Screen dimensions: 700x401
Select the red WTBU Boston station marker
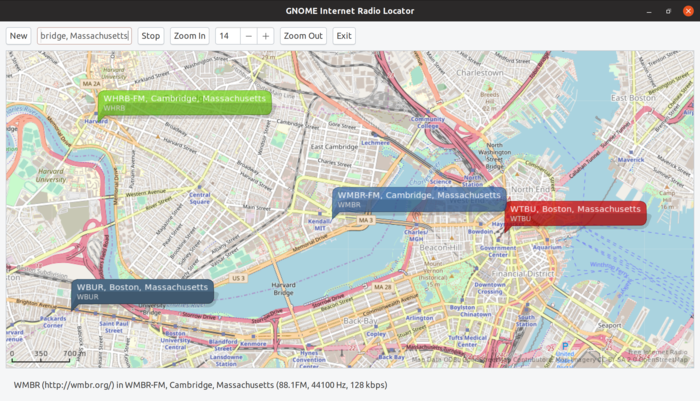click(575, 213)
